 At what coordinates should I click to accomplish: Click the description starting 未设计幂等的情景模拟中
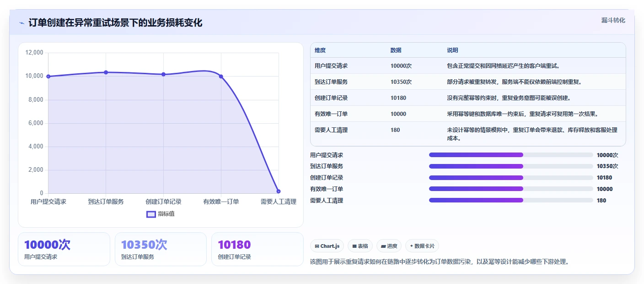(532, 134)
